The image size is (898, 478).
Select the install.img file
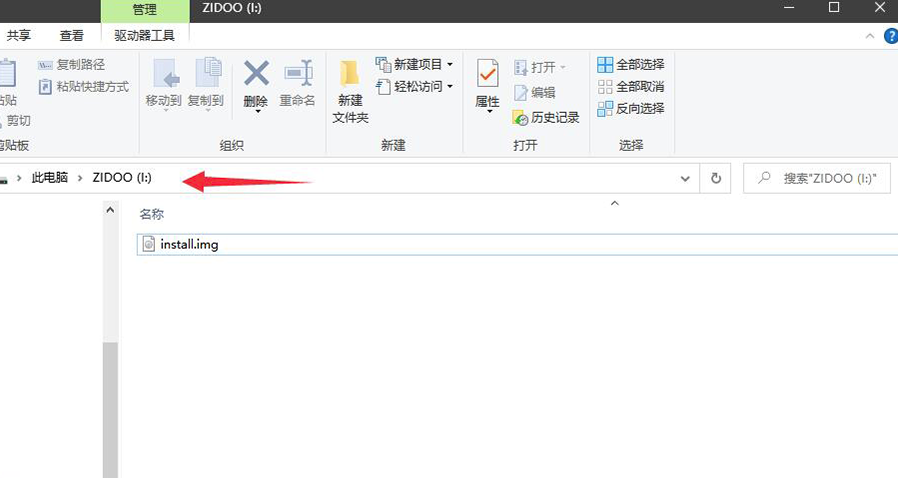pos(517,244)
